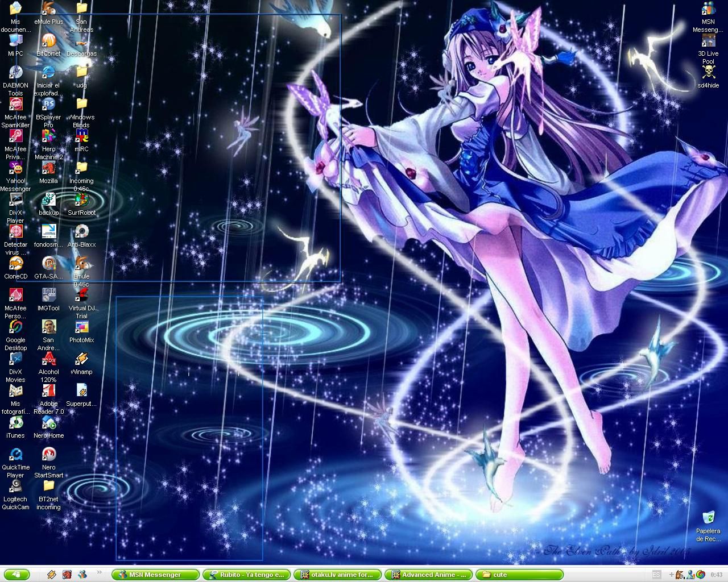Click the green Start button
This screenshot has width=728, height=582.
coord(15,575)
